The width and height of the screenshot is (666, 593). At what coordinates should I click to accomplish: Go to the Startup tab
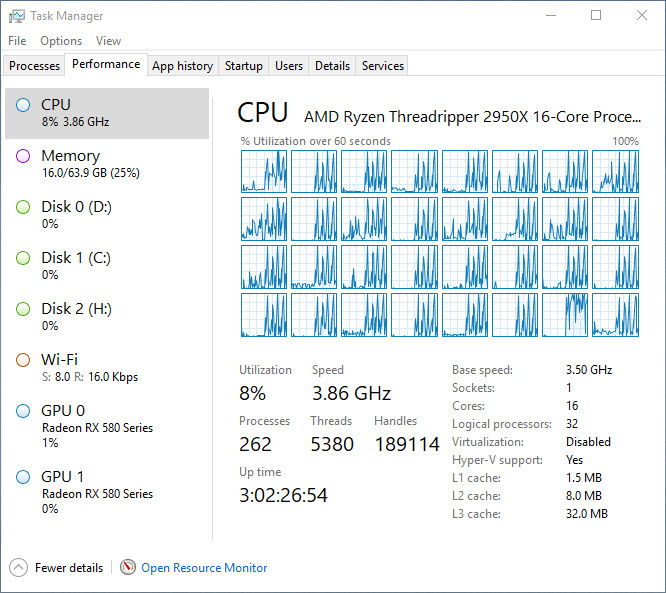click(x=244, y=66)
